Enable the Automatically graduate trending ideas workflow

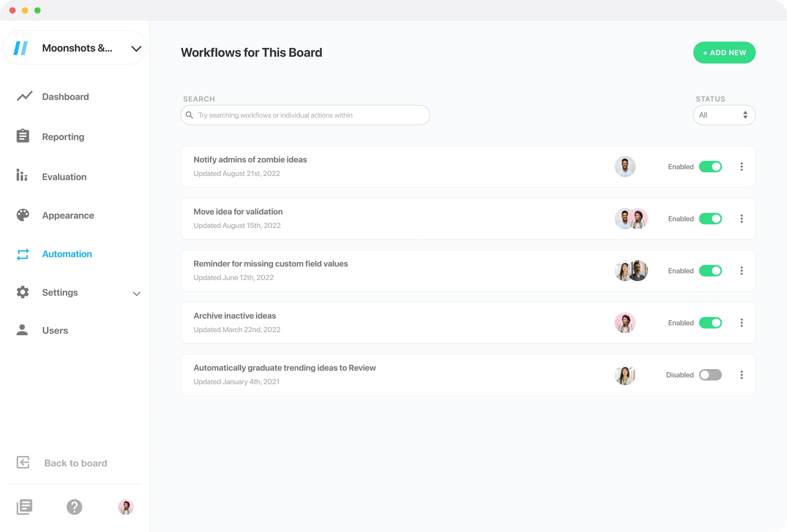711,375
